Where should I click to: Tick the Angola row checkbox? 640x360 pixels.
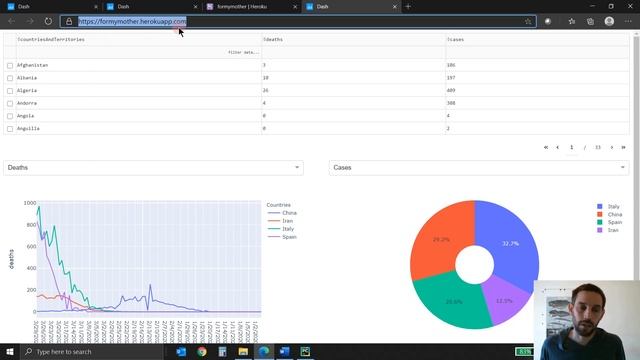pyautogui.click(x=10, y=116)
